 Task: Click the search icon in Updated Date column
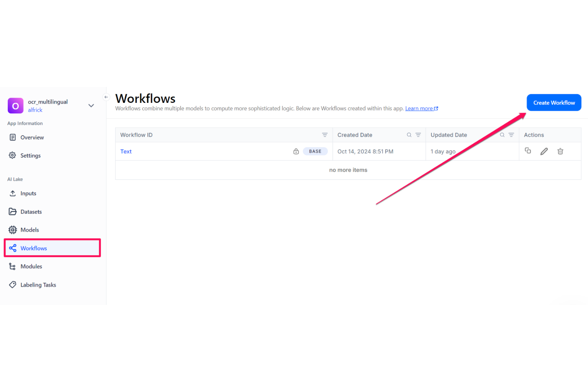tap(502, 135)
